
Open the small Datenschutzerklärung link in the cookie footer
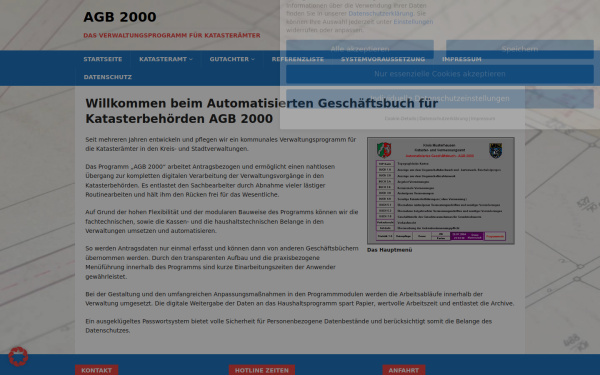443,119
